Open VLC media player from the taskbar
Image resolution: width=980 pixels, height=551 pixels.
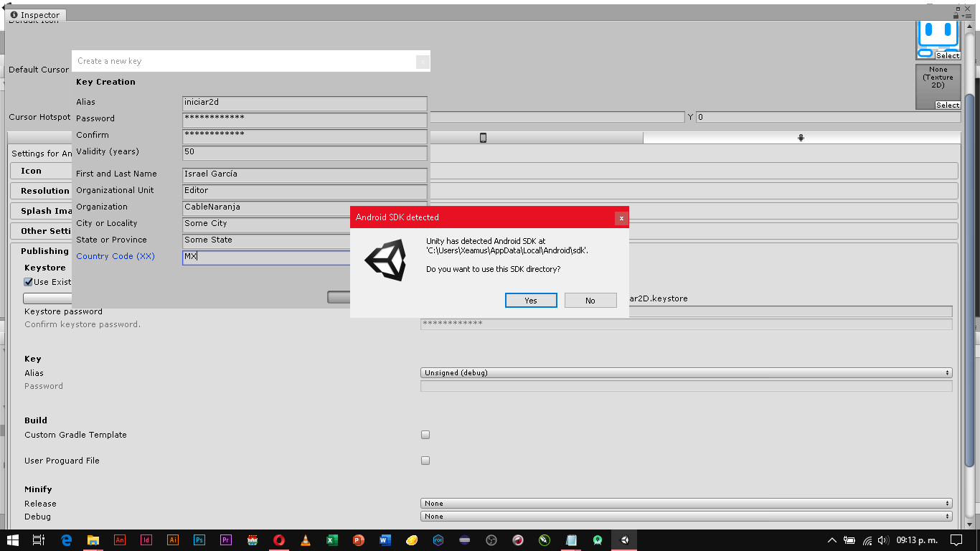coord(305,540)
